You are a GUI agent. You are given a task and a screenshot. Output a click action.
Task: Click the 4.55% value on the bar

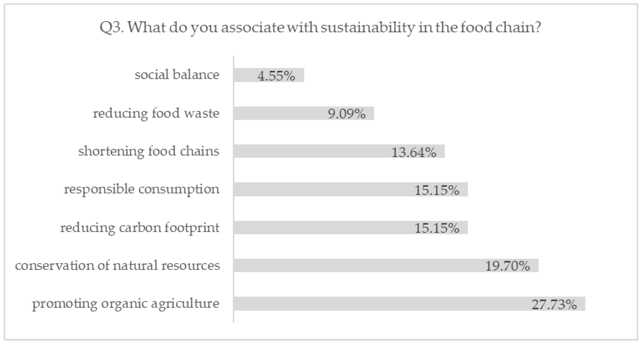[276, 76]
